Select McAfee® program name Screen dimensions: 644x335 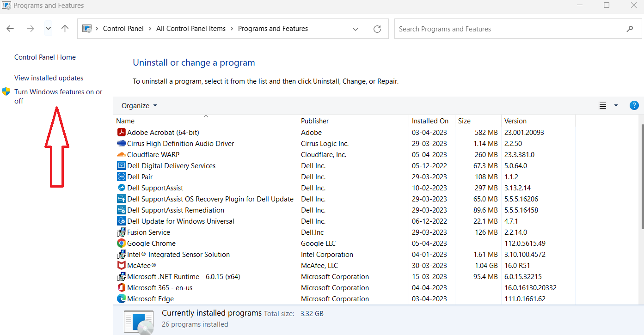(x=141, y=266)
